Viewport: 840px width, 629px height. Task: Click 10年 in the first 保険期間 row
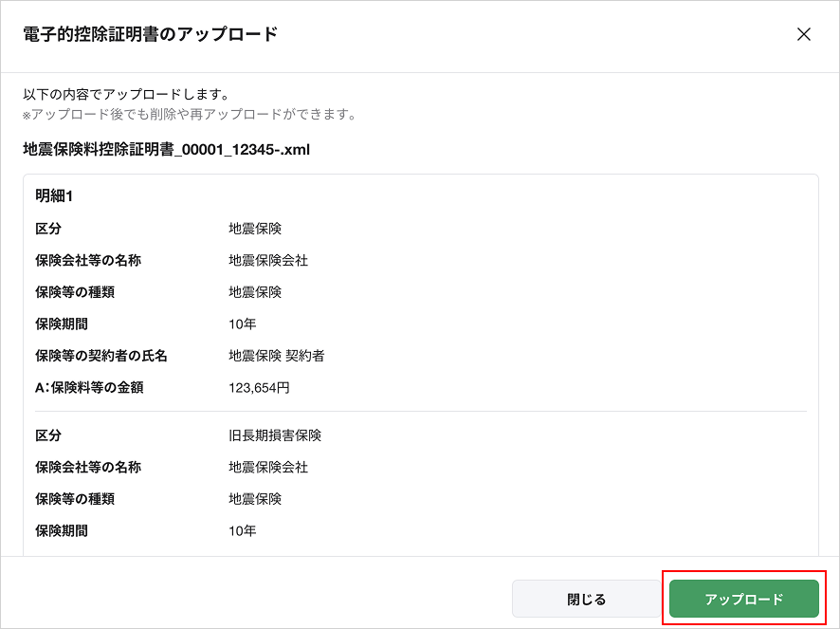[243, 324]
